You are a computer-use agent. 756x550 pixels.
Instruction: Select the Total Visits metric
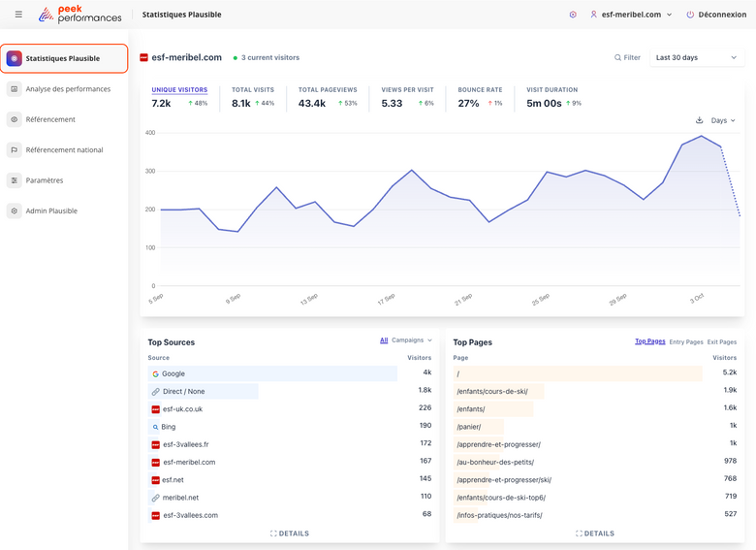coord(253,97)
